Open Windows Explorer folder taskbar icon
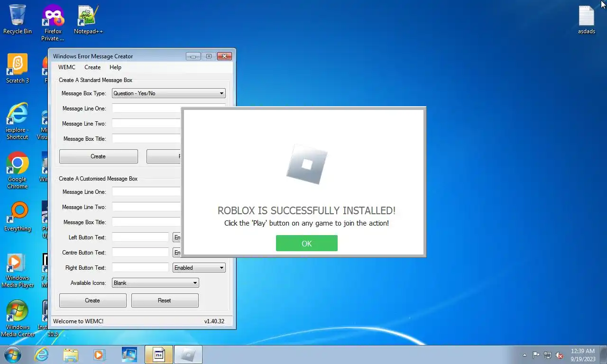The width and height of the screenshot is (607, 364). click(x=71, y=355)
